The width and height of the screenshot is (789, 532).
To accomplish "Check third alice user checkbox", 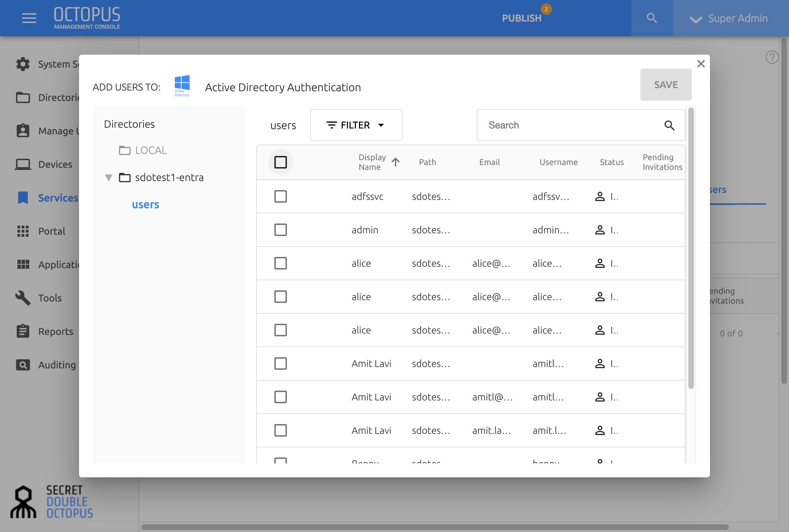I will point(281,330).
